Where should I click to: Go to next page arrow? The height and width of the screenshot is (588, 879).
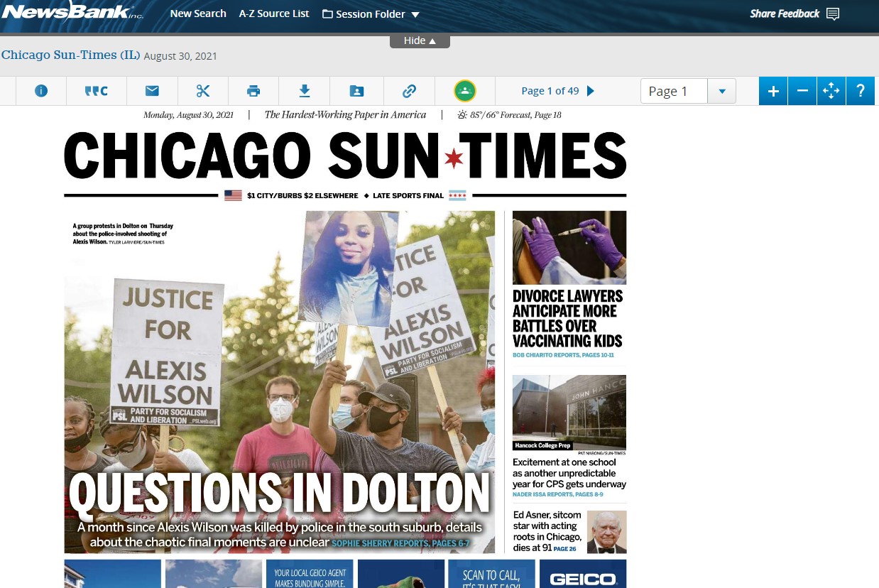click(591, 91)
